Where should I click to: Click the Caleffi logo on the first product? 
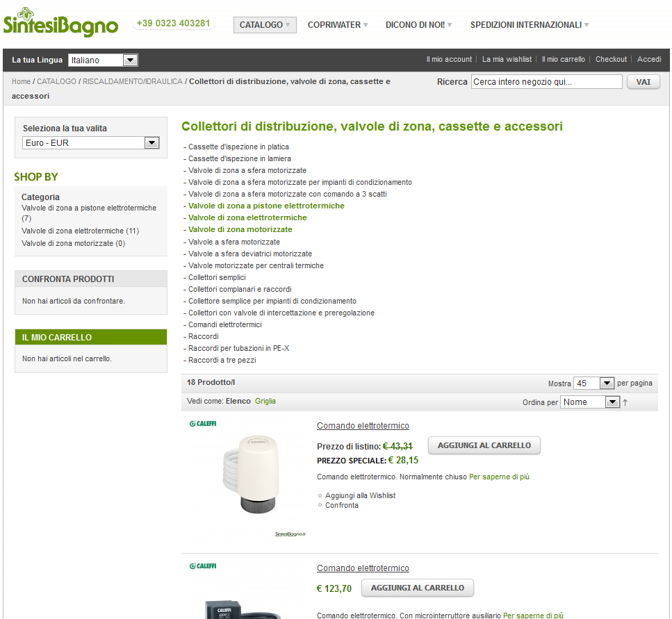tap(202, 424)
